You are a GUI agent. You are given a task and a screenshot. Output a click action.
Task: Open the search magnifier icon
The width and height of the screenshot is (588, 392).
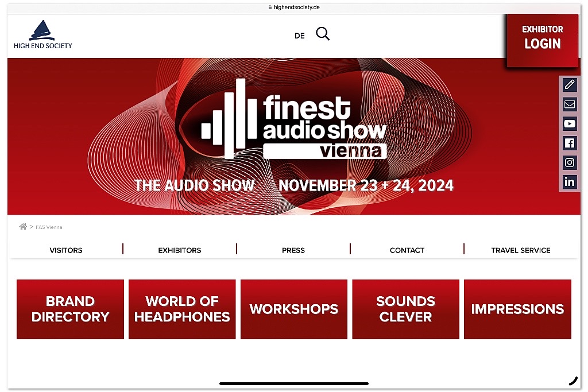(x=323, y=34)
